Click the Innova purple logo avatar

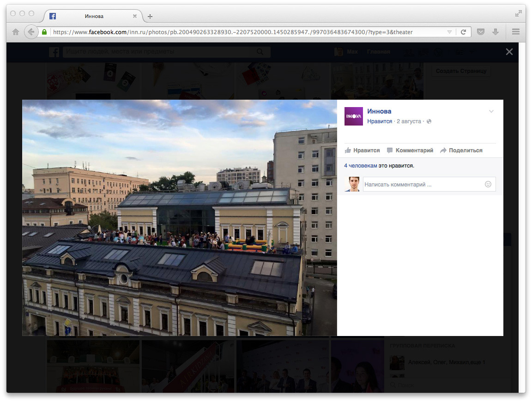tap(354, 116)
